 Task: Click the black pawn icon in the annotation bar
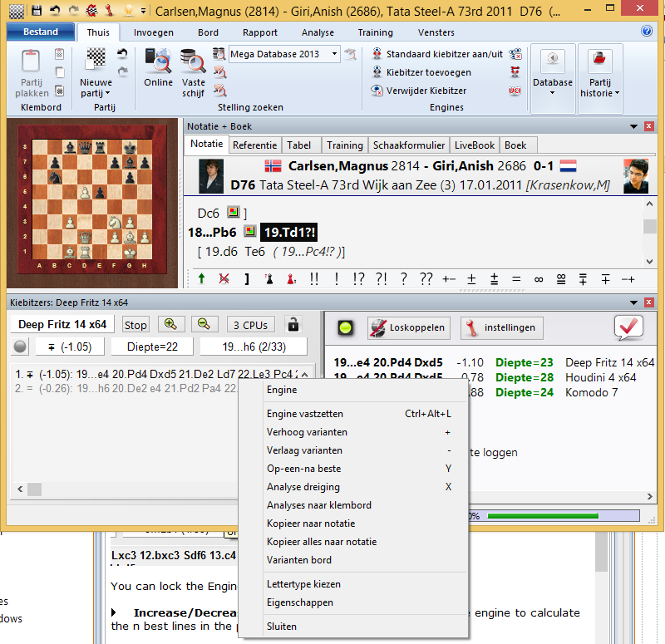tap(268, 279)
